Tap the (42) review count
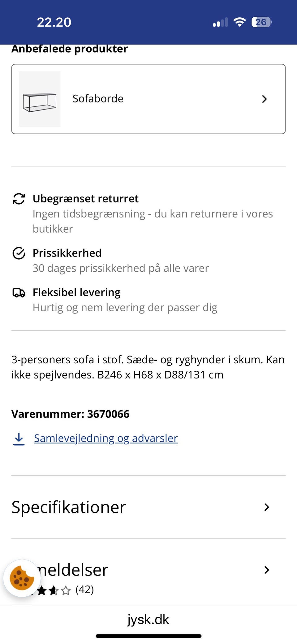297x644 pixels. (x=84, y=590)
